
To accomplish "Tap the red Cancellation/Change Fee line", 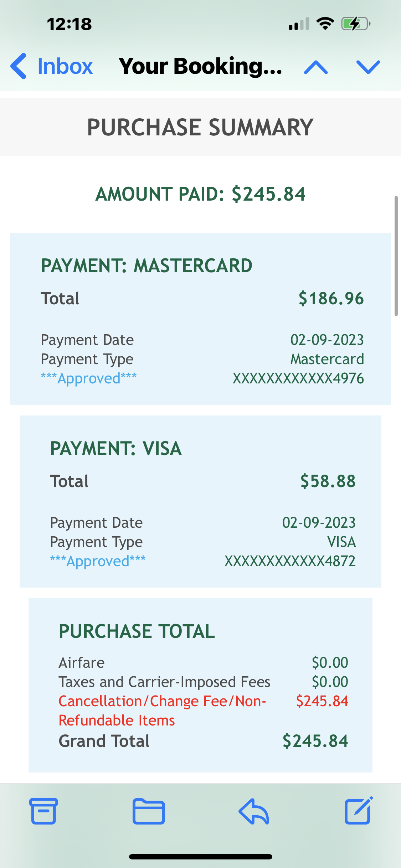I will tap(162, 701).
